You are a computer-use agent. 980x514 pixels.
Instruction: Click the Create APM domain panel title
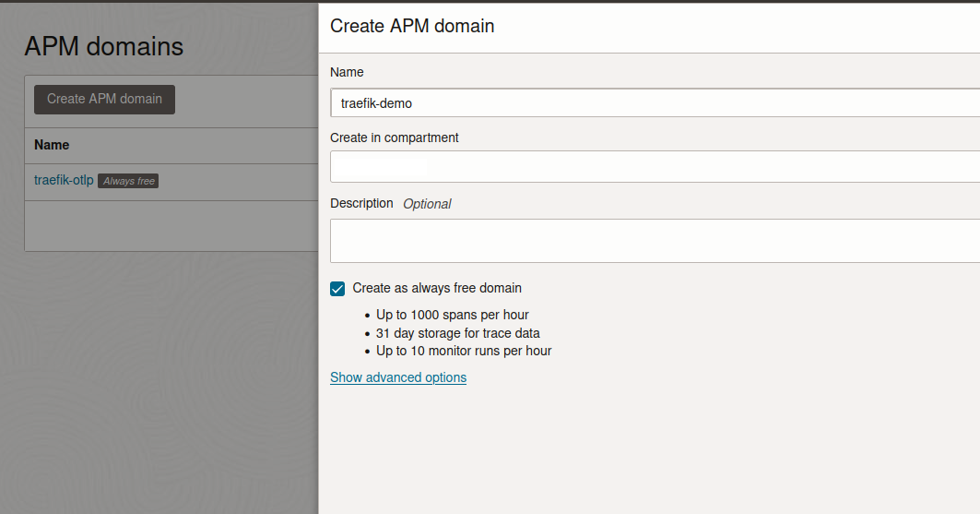point(412,27)
